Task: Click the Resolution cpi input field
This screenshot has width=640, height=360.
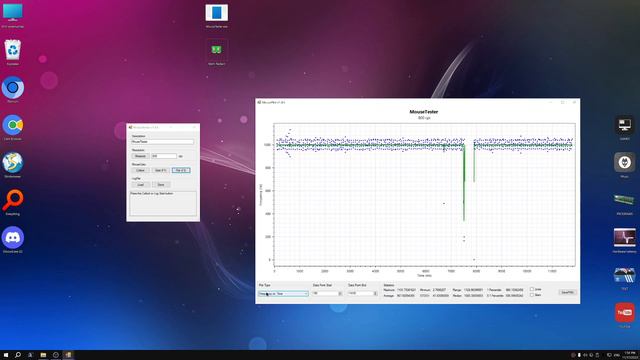Action: point(164,156)
